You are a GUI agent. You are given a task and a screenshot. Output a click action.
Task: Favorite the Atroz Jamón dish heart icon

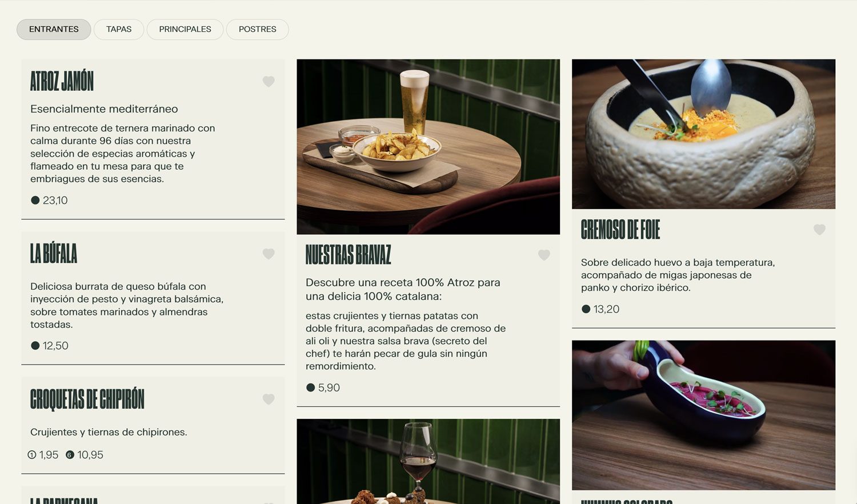pyautogui.click(x=269, y=82)
